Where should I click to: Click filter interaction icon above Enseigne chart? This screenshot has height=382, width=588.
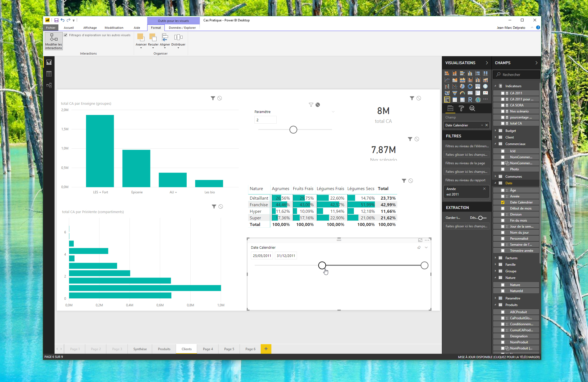click(213, 98)
